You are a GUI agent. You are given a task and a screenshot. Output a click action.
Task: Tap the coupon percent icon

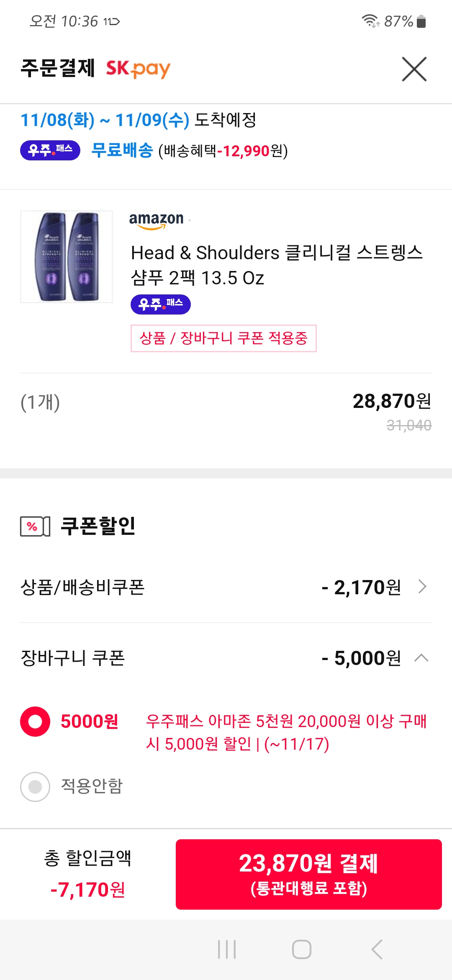tap(35, 526)
